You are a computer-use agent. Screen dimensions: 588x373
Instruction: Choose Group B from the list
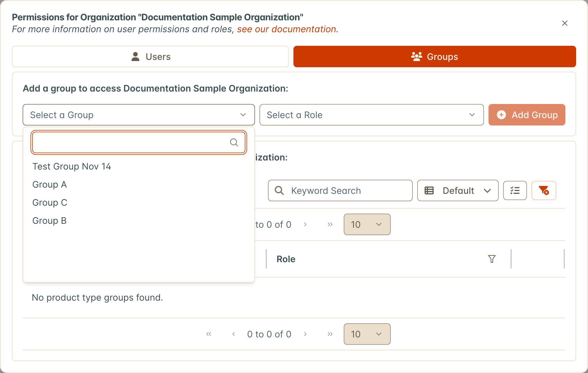coord(139,221)
